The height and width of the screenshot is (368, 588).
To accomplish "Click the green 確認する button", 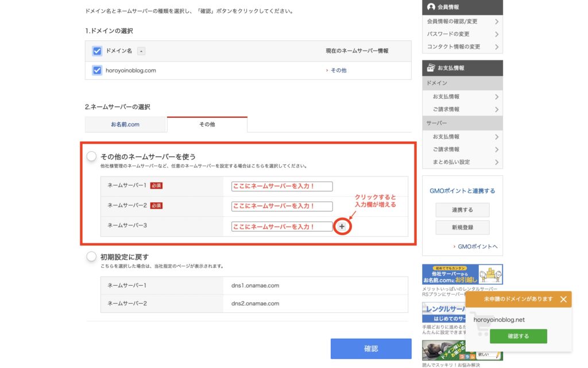I will tap(519, 336).
